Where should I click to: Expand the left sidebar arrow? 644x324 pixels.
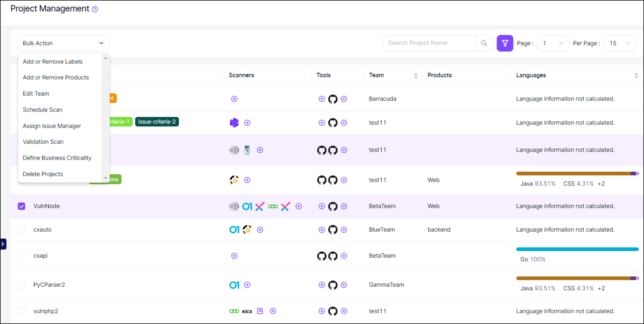(x=3, y=244)
